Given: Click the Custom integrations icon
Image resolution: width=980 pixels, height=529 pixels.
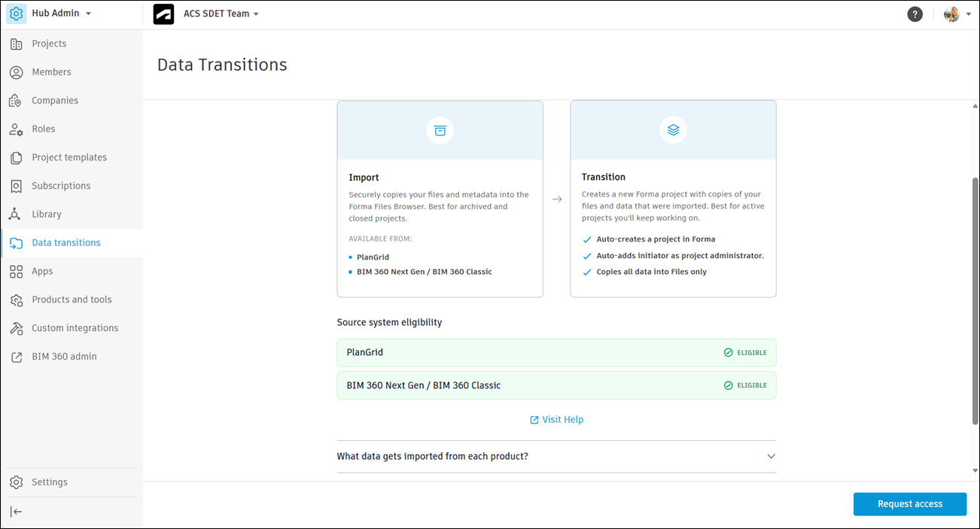Looking at the screenshot, I should coord(16,329).
